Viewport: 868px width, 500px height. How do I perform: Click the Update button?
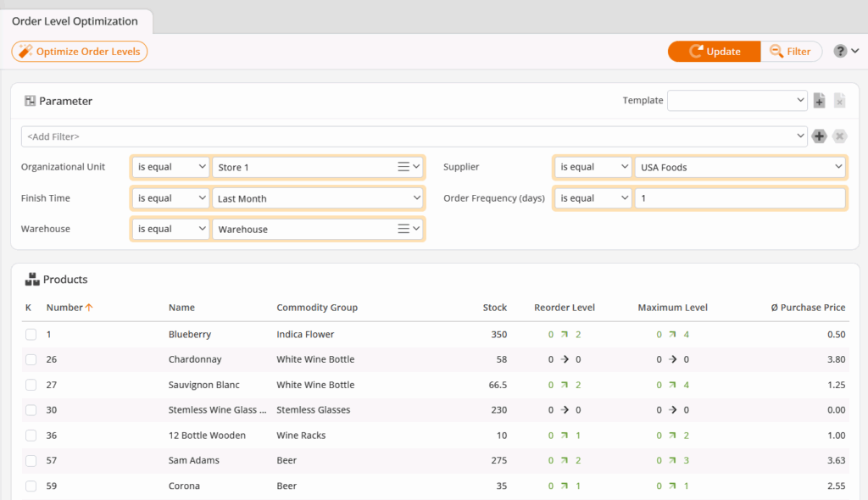coord(714,52)
